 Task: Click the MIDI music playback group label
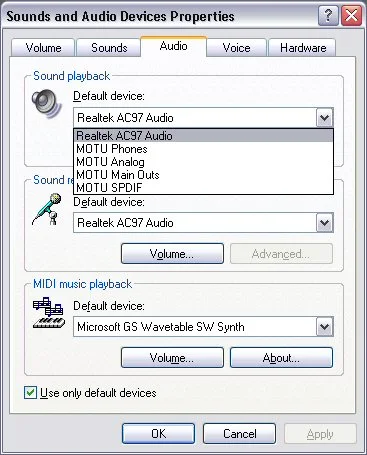82,284
